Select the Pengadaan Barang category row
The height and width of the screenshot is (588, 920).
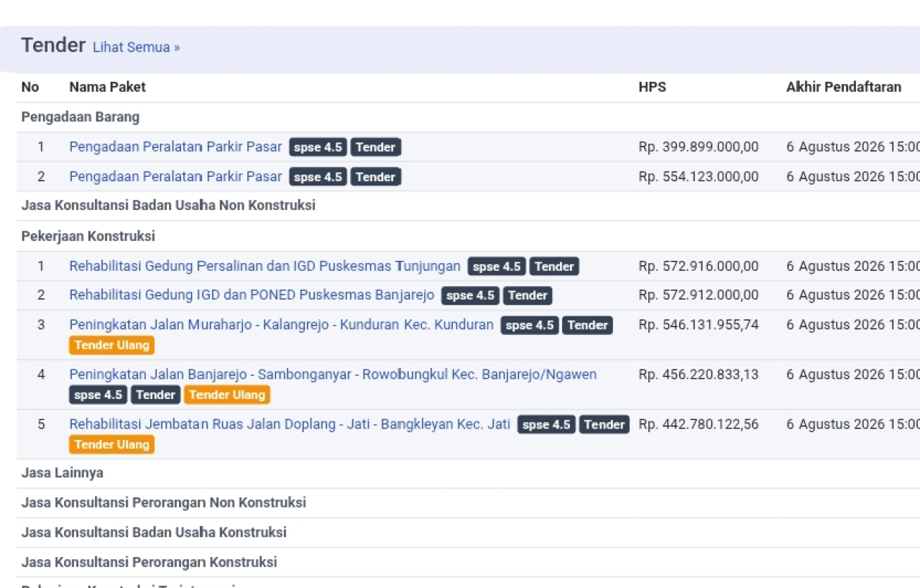click(x=468, y=117)
